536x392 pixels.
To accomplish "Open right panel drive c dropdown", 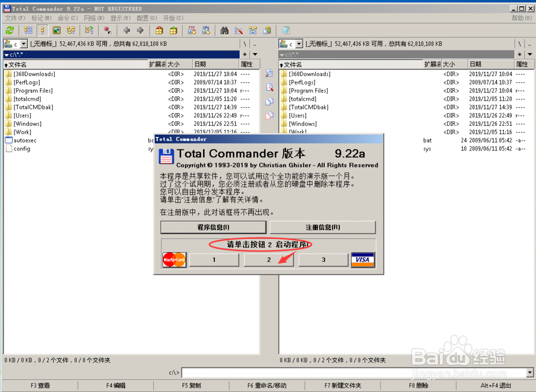I will click(299, 44).
